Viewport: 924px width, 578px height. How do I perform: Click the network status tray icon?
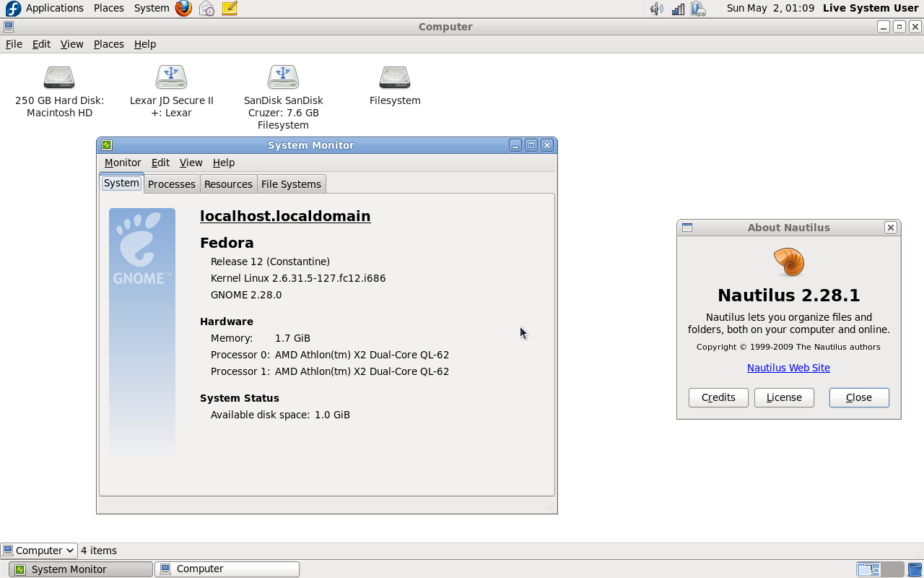pyautogui.click(x=678, y=9)
